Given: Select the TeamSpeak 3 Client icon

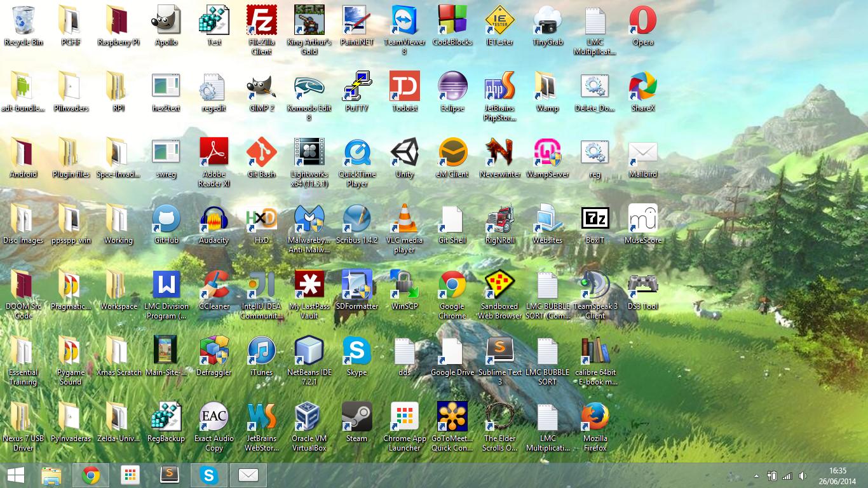Looking at the screenshot, I should point(595,294).
